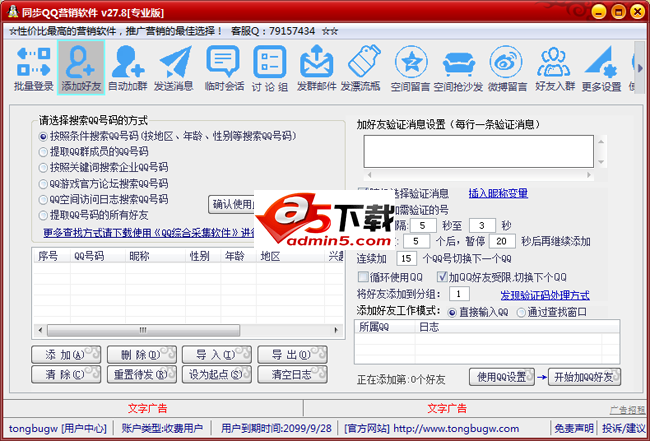Open the QQ综合采集软件 download link
Screen dimensions: 650x441
pyautogui.click(x=149, y=233)
